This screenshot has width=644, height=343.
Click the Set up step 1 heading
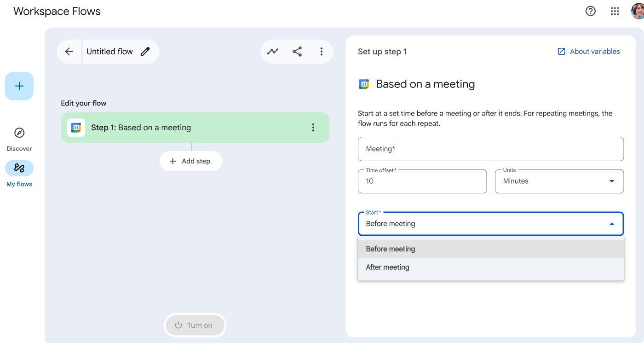(382, 52)
